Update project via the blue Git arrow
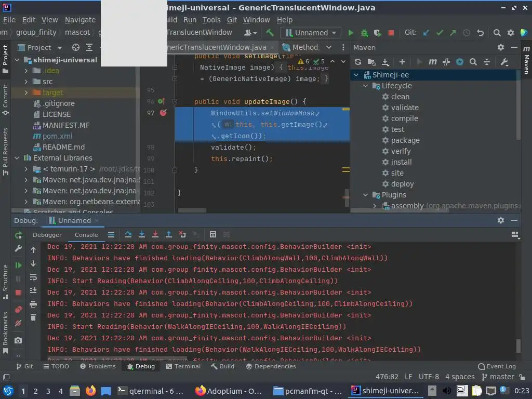 point(426,33)
